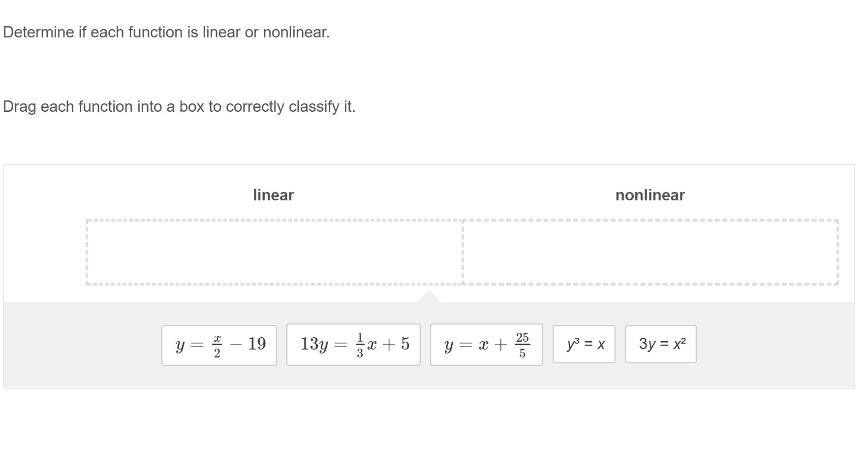Click the bold "linear" column heading
The image size is (868, 450).
point(273,195)
